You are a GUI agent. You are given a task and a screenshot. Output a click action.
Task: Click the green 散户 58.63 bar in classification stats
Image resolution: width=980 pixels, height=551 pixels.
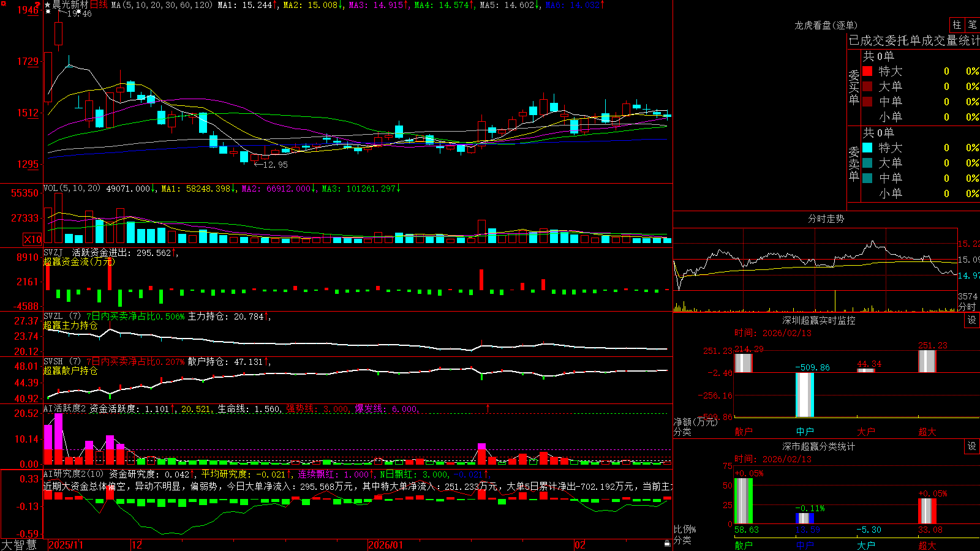(x=744, y=501)
